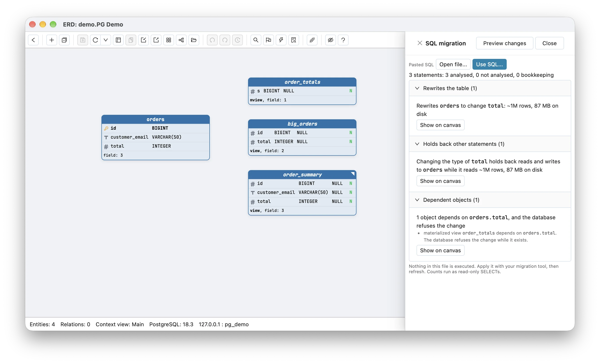Image resolution: width=600 pixels, height=364 pixels.
Task: Click the back arrow toolbar icon
Action: coord(33,40)
